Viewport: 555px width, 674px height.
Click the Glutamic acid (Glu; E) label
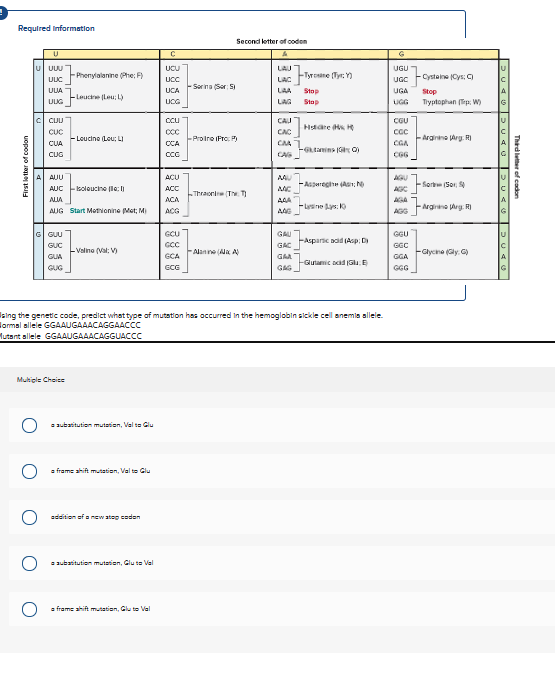pyautogui.click(x=336, y=262)
